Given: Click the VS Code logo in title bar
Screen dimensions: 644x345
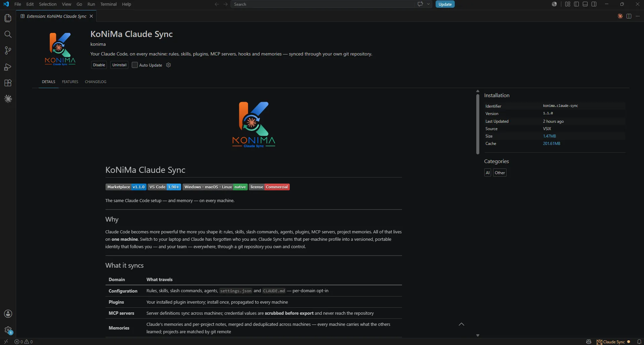Looking at the screenshot, I should [x=6, y=4].
